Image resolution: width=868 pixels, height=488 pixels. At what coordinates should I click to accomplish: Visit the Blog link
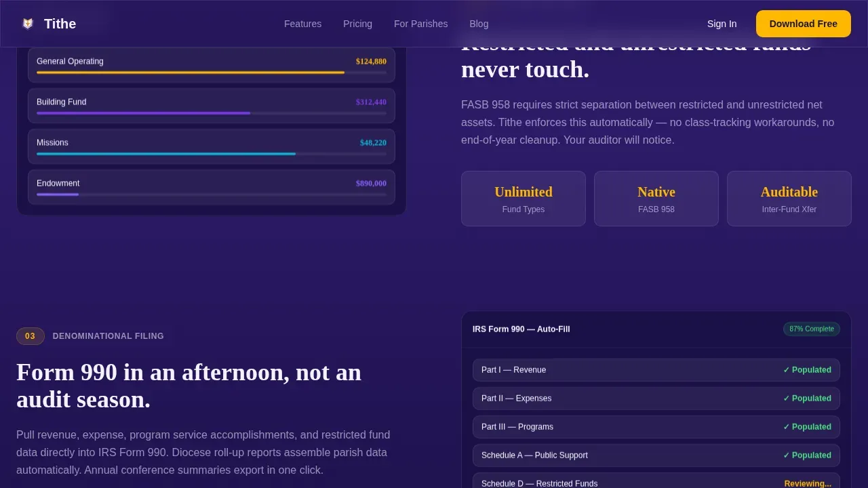pos(479,24)
